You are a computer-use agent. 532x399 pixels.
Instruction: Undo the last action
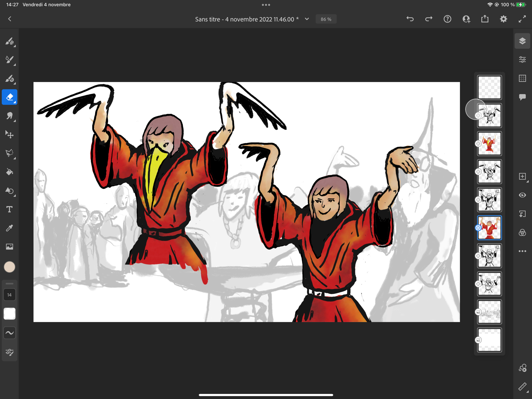pyautogui.click(x=410, y=19)
